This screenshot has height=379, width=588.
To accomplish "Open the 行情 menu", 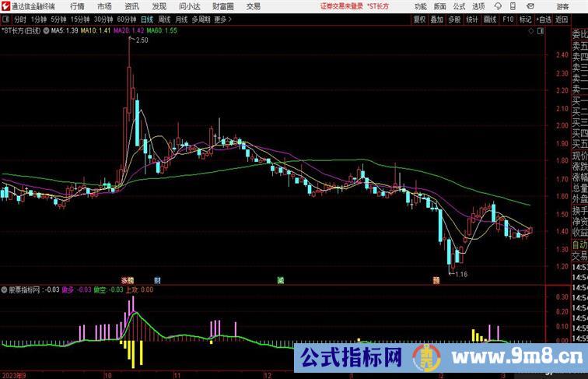I will (77, 6).
